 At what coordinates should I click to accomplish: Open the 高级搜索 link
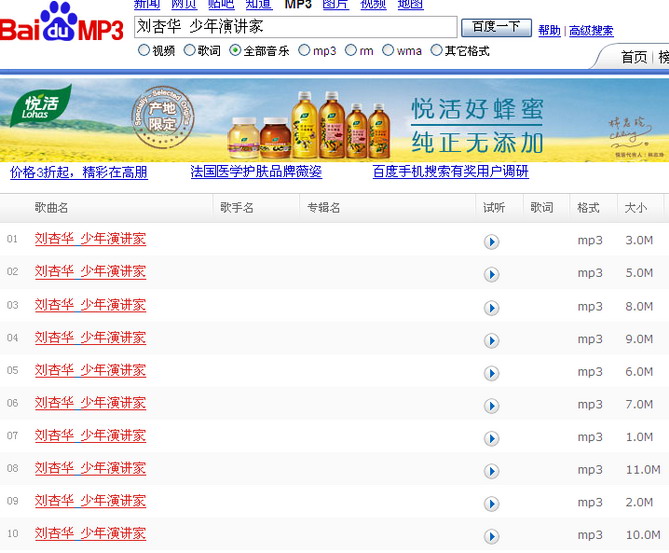591,31
